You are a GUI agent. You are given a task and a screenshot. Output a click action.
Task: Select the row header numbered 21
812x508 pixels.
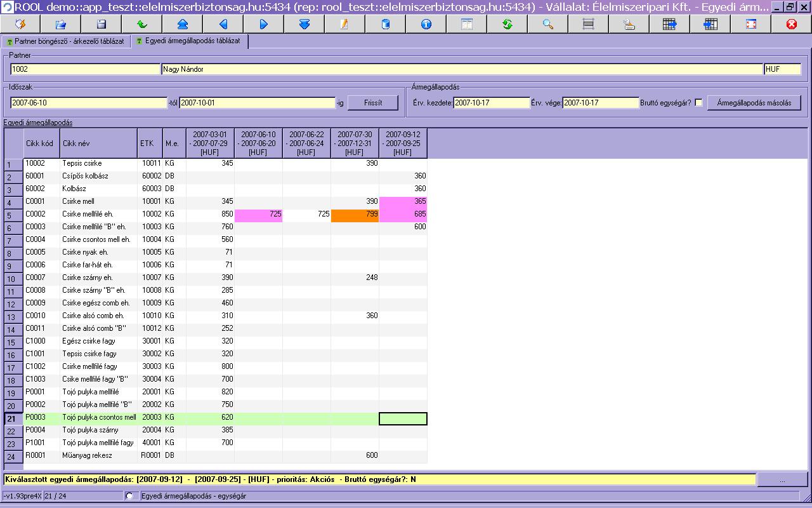click(x=13, y=419)
